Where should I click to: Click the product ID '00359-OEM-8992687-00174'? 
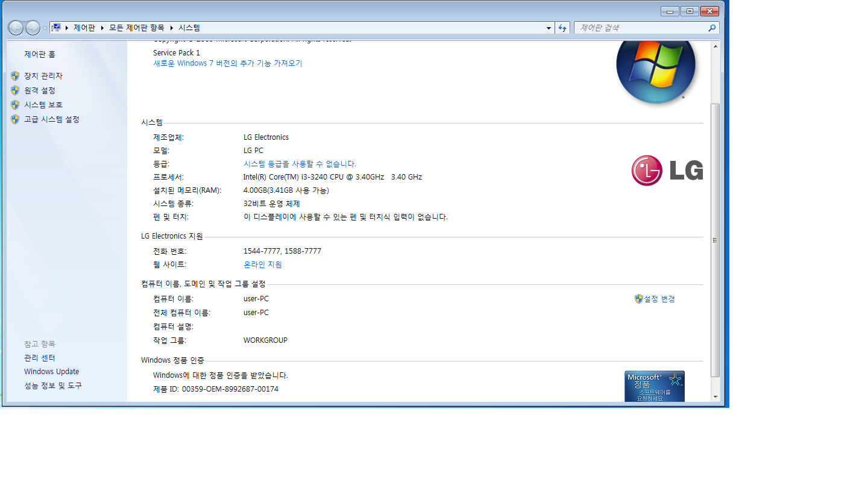[230, 389]
